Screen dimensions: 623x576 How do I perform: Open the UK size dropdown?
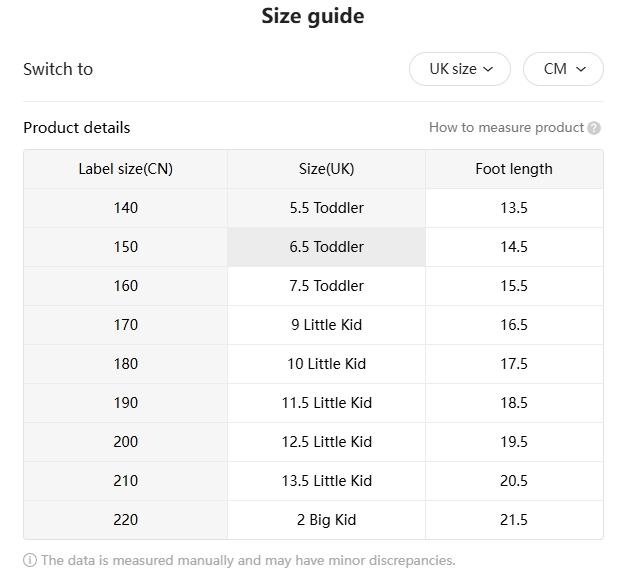460,69
